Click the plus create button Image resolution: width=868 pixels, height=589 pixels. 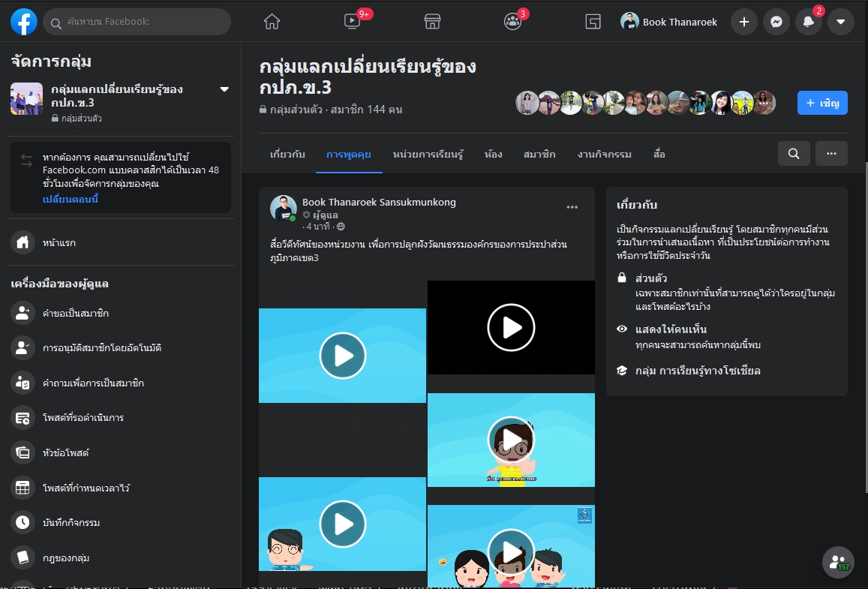(743, 22)
